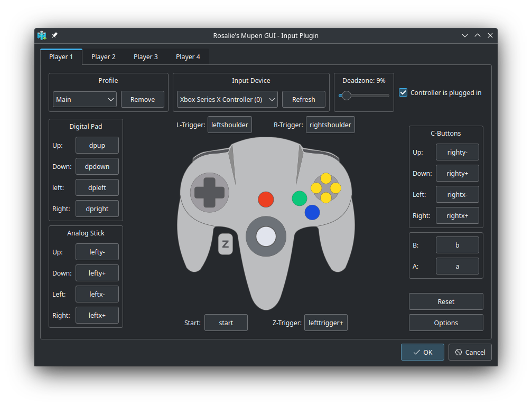Open the Xbox Series X Controller device dropdown
The image size is (532, 407).
click(x=227, y=99)
